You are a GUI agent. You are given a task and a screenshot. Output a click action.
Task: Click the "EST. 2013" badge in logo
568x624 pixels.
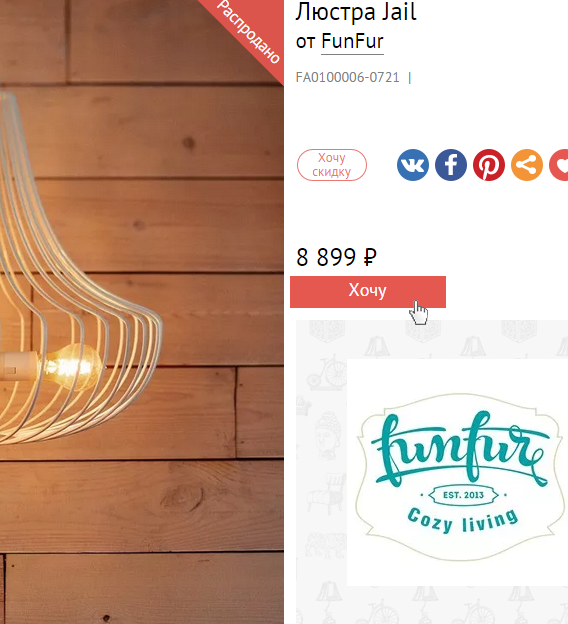(463, 495)
